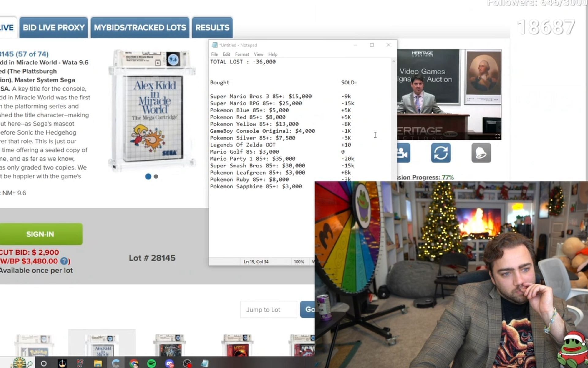The image size is (588, 368).
Task: Click the 'Mario Party 1 85+: $35,000' line
Action: click(253, 159)
